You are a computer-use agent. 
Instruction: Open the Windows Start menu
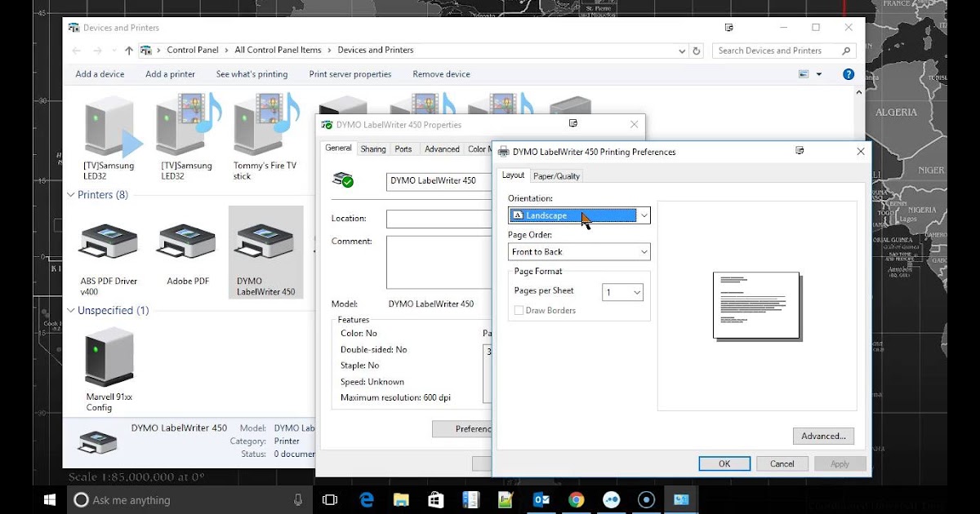50,499
